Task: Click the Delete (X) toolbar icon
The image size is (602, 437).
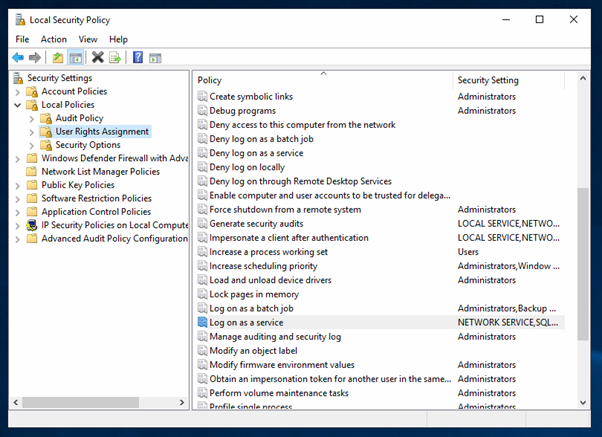Action: pyautogui.click(x=97, y=58)
